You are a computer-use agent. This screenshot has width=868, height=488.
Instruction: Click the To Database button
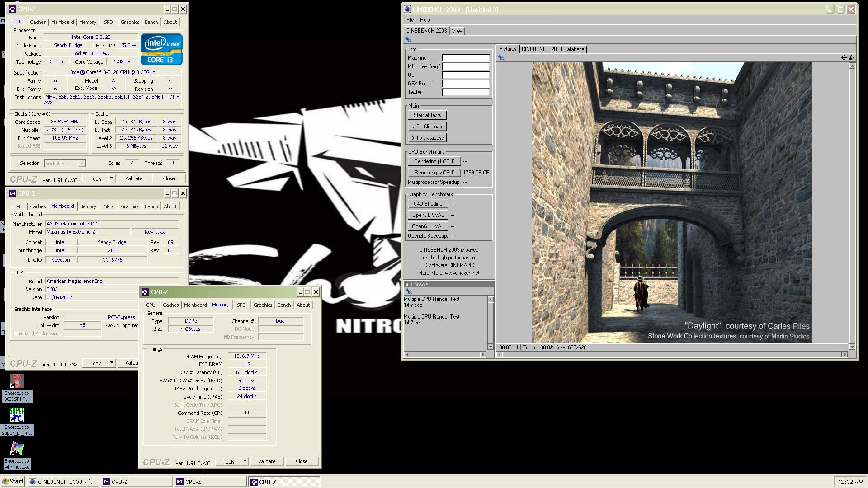point(427,138)
